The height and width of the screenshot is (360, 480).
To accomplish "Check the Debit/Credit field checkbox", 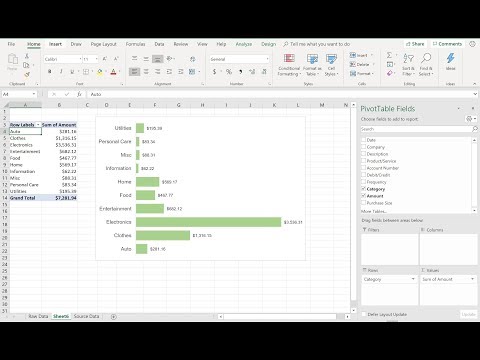I will coord(364,175).
